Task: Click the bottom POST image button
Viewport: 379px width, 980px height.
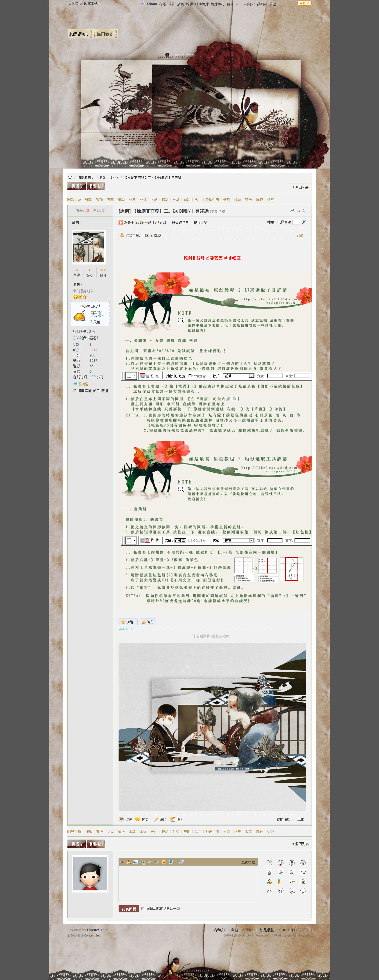Action: [x=76, y=844]
